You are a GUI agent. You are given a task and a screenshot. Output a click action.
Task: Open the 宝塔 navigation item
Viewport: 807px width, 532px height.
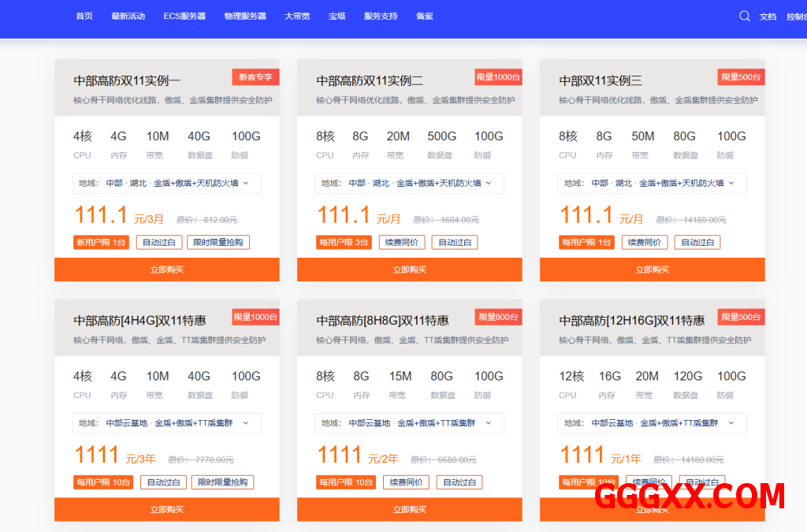[337, 17]
